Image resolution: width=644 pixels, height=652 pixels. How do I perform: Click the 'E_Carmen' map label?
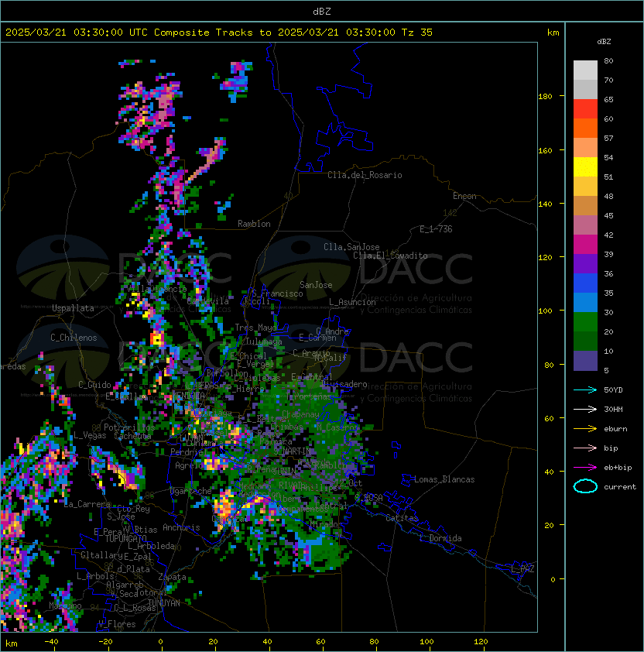click(317, 338)
